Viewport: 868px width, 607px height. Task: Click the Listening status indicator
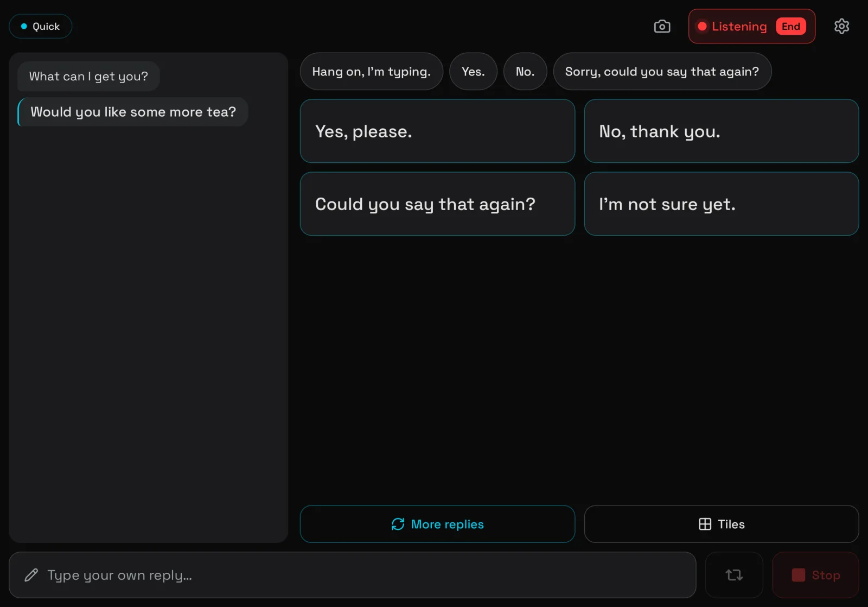click(732, 26)
